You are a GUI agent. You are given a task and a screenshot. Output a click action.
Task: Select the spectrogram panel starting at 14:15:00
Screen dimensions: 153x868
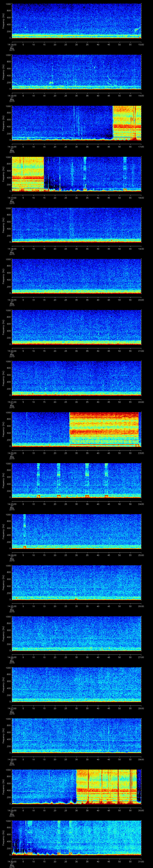(x=76, y=72)
